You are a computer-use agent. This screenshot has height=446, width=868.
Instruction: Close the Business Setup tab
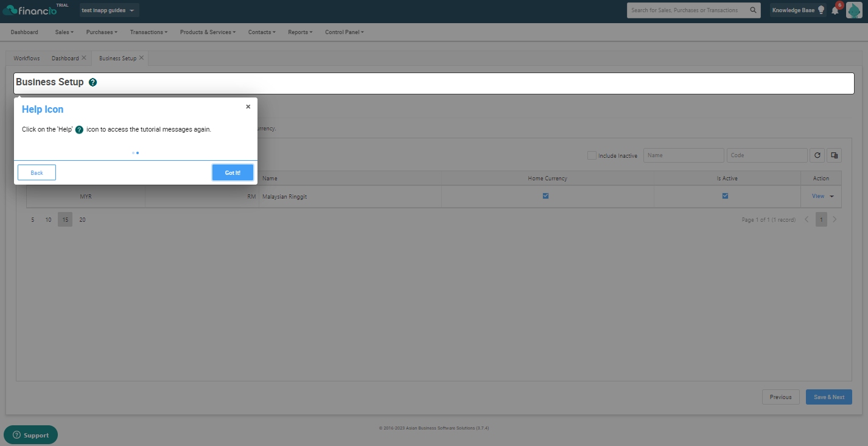click(142, 58)
